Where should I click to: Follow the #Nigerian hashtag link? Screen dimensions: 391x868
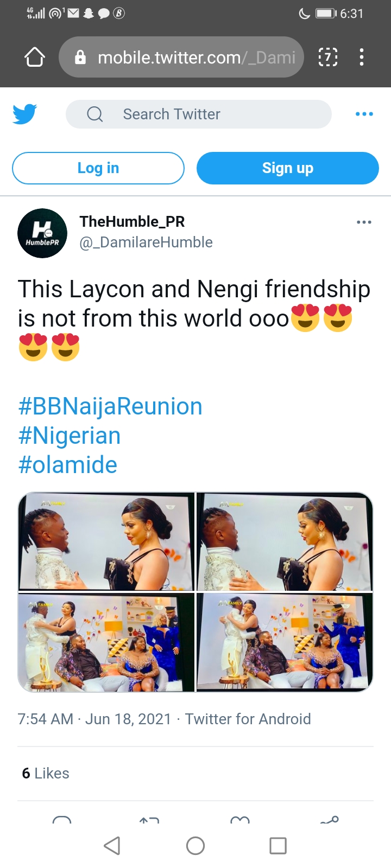click(70, 436)
